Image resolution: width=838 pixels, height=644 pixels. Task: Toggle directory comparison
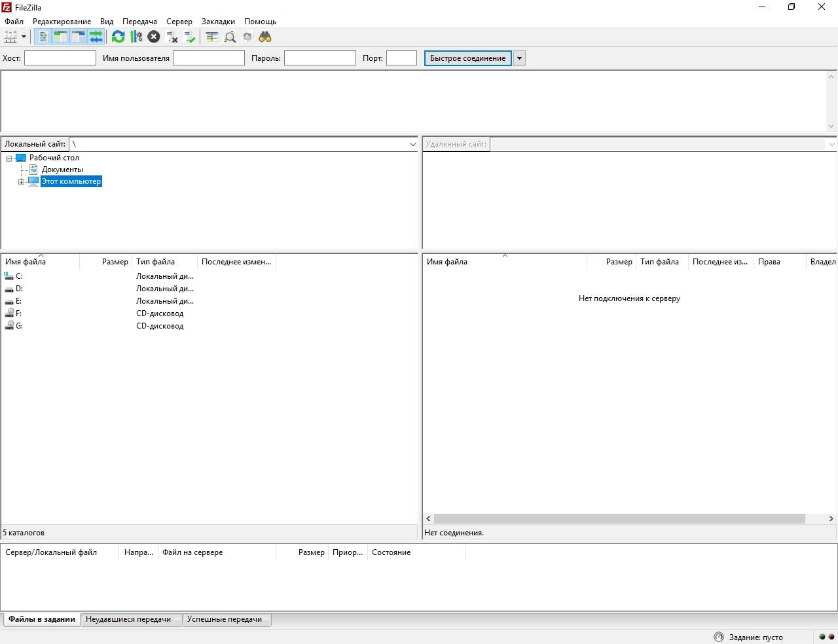point(230,37)
